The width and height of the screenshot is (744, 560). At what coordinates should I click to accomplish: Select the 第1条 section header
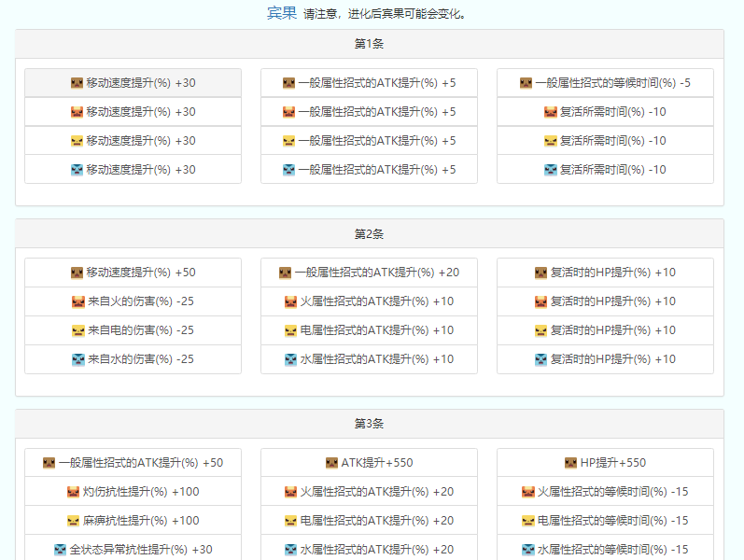point(369,44)
